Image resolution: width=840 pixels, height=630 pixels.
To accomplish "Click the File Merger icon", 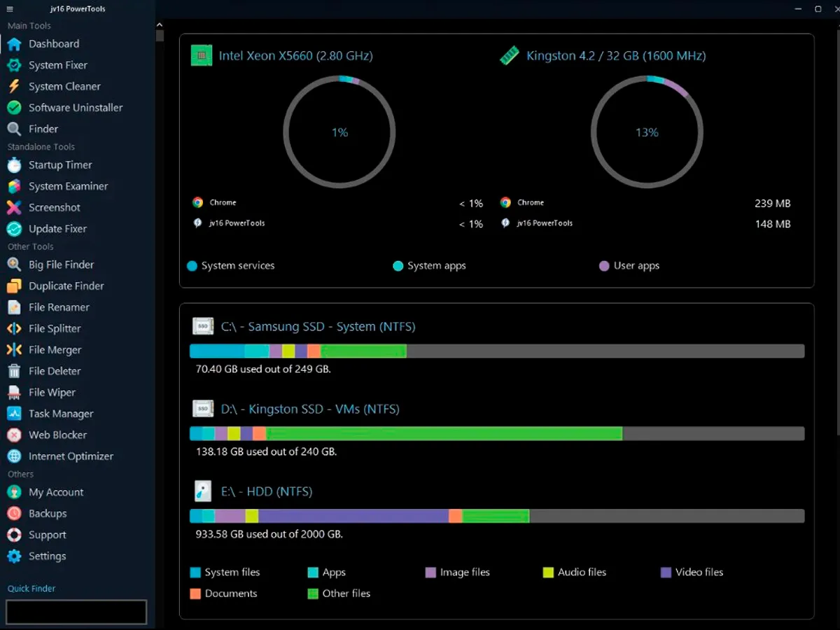I will point(14,350).
